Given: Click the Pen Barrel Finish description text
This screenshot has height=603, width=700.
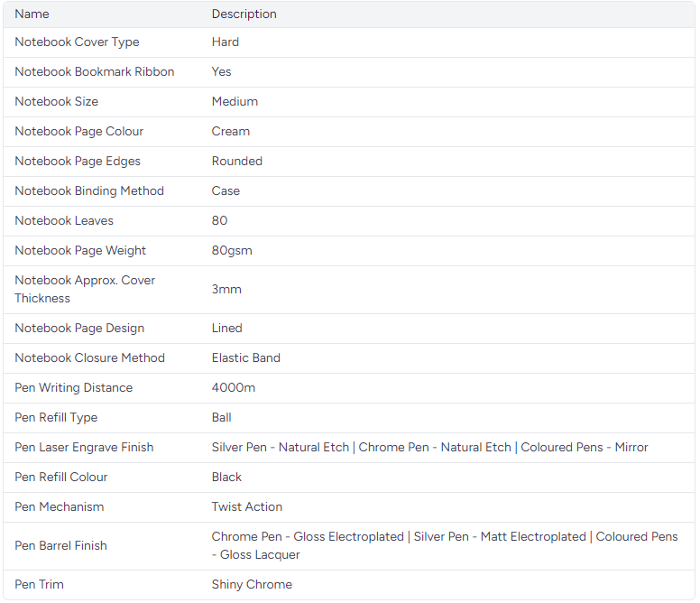Looking at the screenshot, I should pos(444,545).
